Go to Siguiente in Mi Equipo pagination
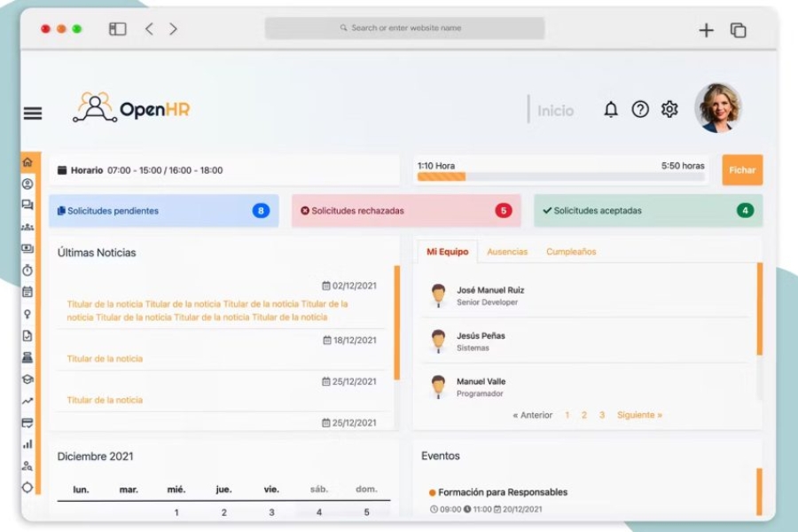The width and height of the screenshot is (798, 532). pyautogui.click(x=639, y=414)
